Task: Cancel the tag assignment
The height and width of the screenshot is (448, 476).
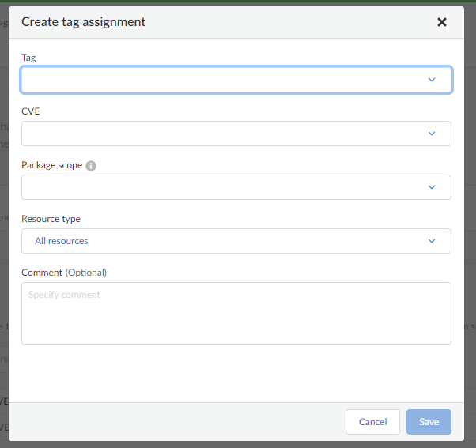Action: point(372,422)
